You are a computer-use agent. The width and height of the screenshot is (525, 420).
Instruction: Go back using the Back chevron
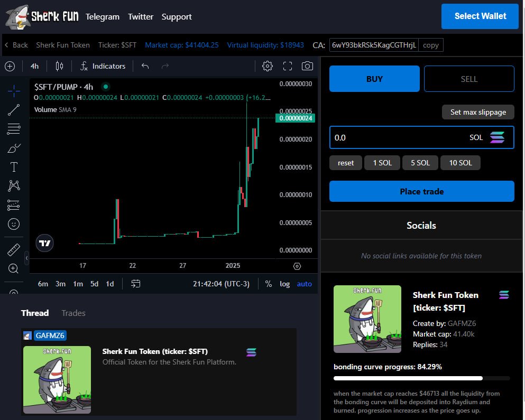[16, 45]
